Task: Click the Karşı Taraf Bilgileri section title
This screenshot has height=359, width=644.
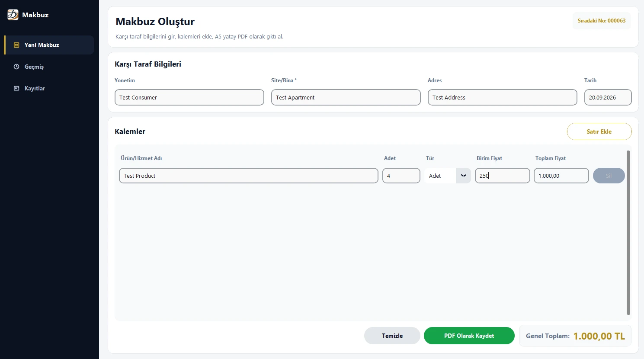Action: pyautogui.click(x=148, y=64)
